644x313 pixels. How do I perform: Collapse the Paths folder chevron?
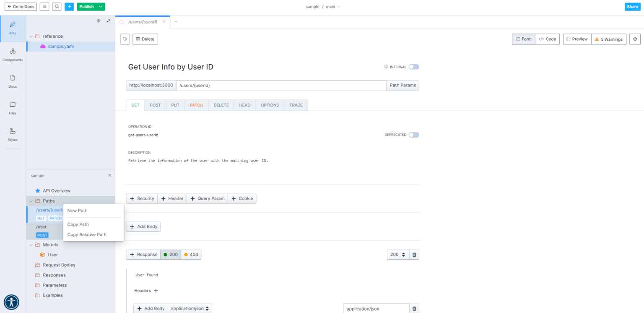[x=31, y=201]
